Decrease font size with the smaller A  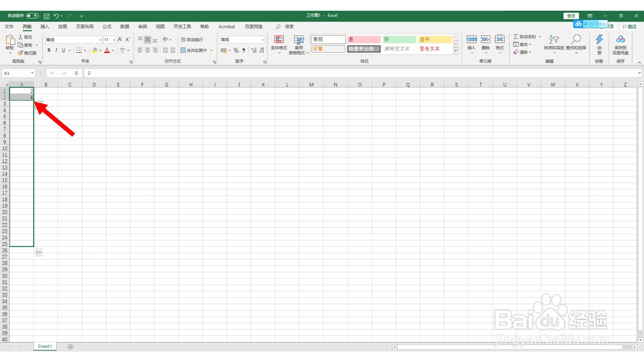click(x=128, y=39)
